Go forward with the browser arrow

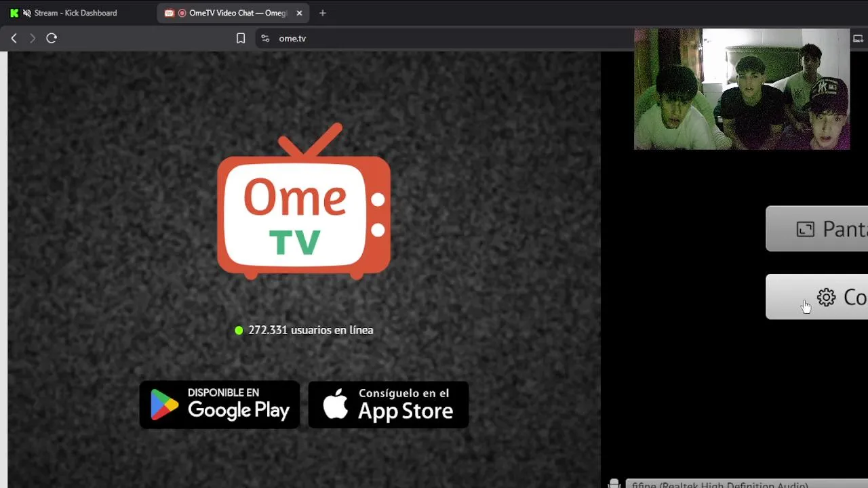(x=32, y=39)
